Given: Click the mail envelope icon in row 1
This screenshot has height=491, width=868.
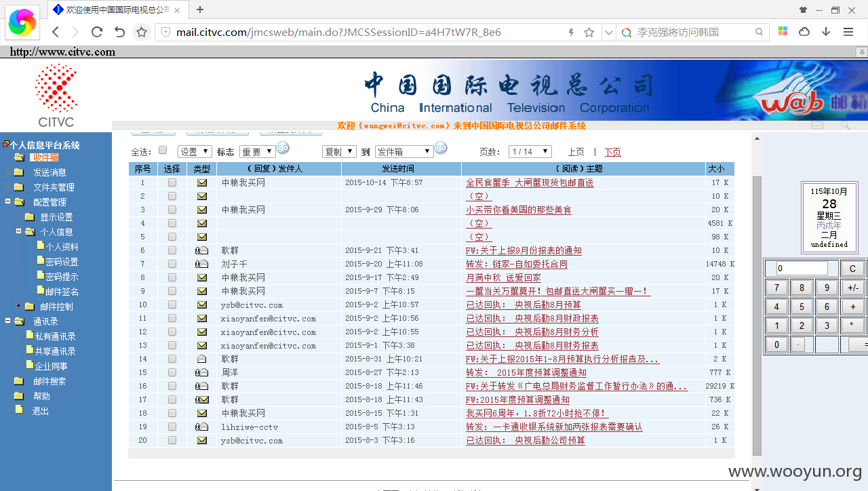Looking at the screenshot, I should tap(201, 183).
